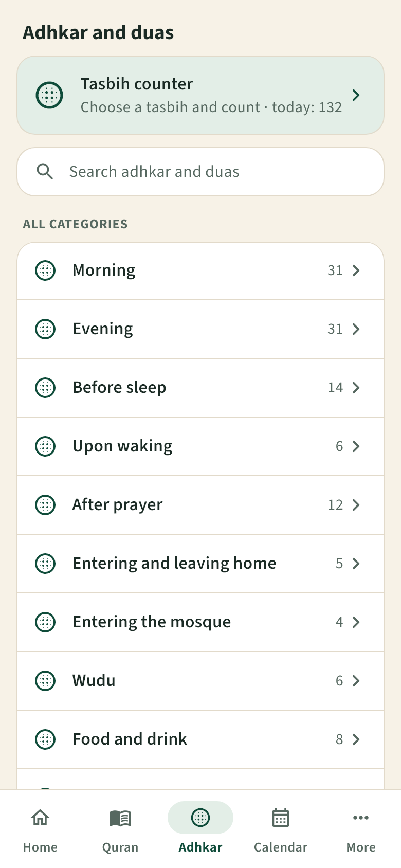Focus the Search adhkar and duas field
Viewport: 401px width, 868px height.
pyautogui.click(x=200, y=172)
